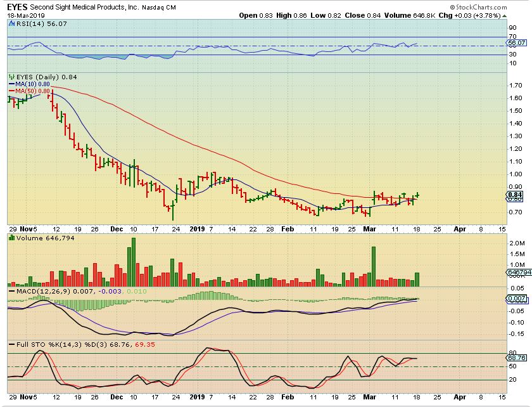Click the latest green volume bar at Mar 18
The height and width of the screenshot is (407, 532).
click(x=417, y=280)
